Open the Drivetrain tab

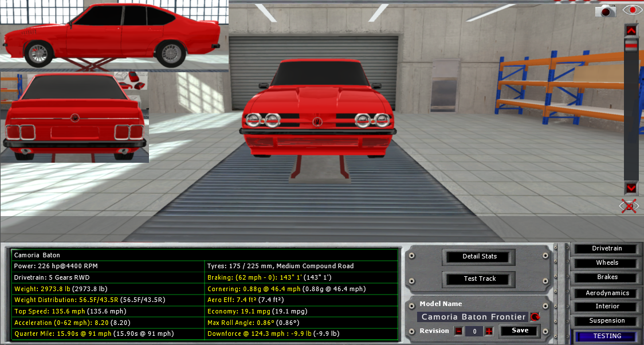[x=607, y=249]
